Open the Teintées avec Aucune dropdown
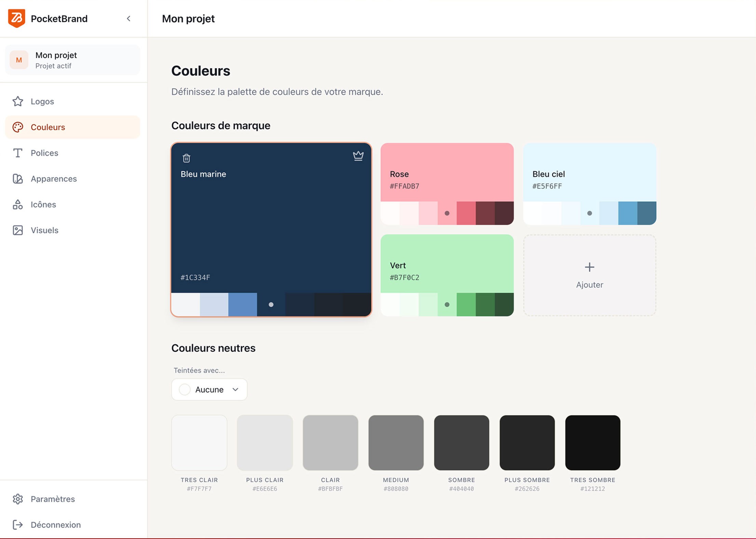This screenshot has width=756, height=539. click(x=209, y=389)
